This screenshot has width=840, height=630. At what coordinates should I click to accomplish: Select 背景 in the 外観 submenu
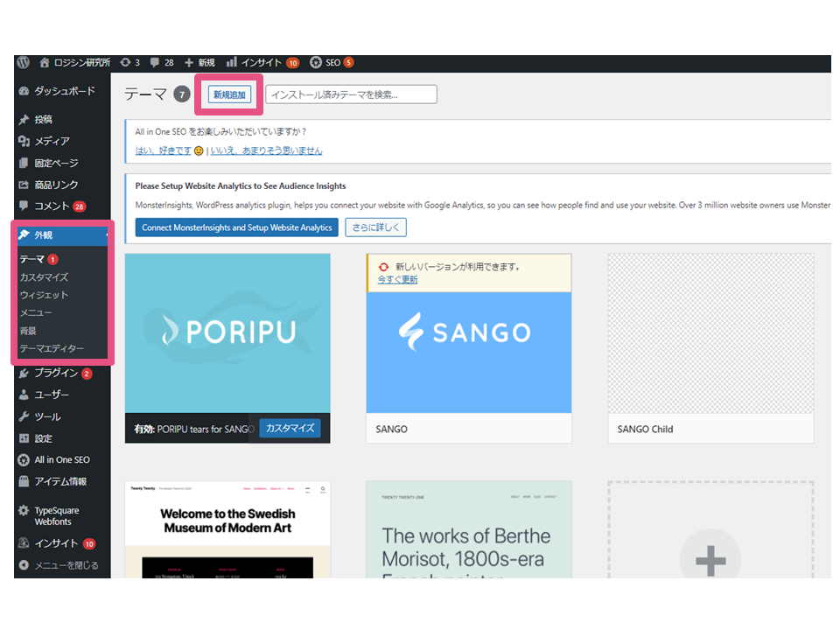pyautogui.click(x=28, y=331)
